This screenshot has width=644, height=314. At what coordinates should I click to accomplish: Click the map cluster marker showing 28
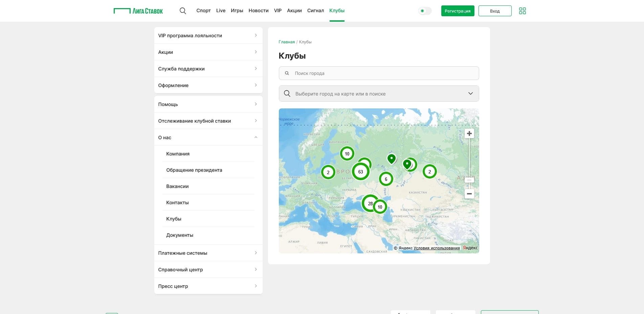[369, 203]
